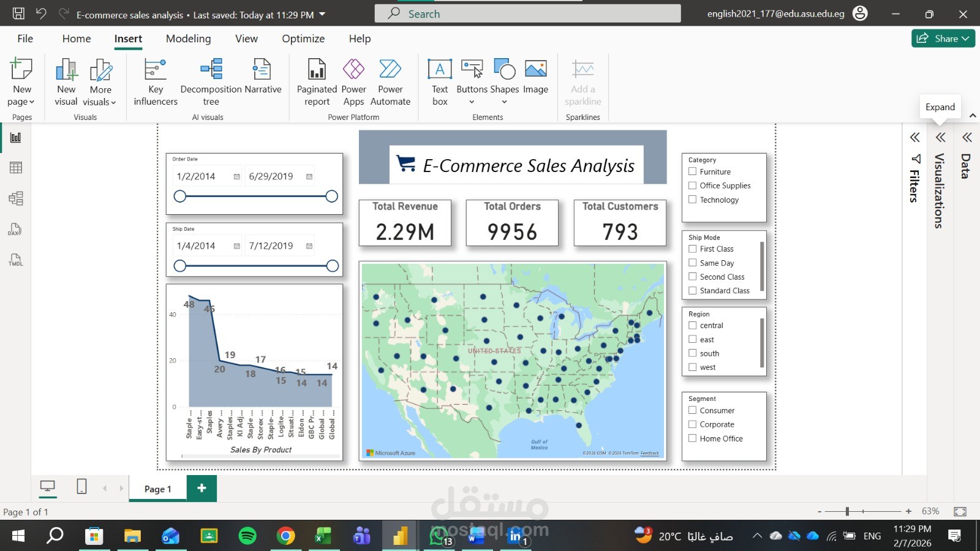Viewport: 980px width, 551px height.
Task: Check the central region filter
Action: pos(693,325)
